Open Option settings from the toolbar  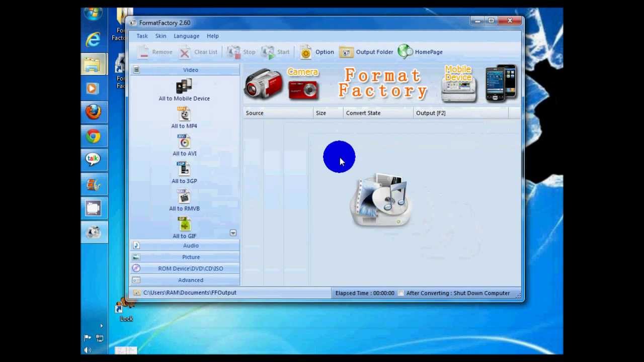(x=317, y=52)
